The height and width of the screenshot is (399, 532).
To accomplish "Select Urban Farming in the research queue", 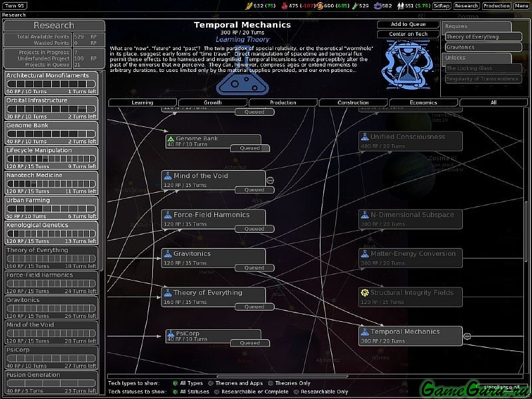I will pyautogui.click(x=52, y=208).
